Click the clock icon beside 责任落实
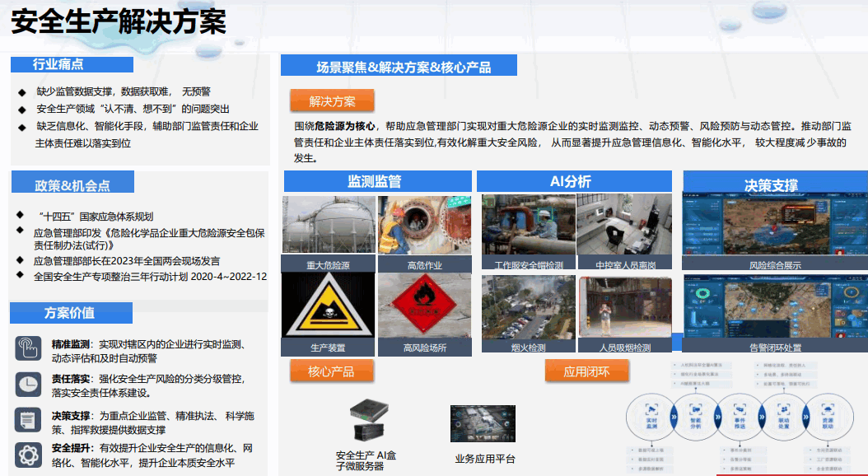Screen dimensions: 868x476 pyautogui.click(x=28, y=384)
